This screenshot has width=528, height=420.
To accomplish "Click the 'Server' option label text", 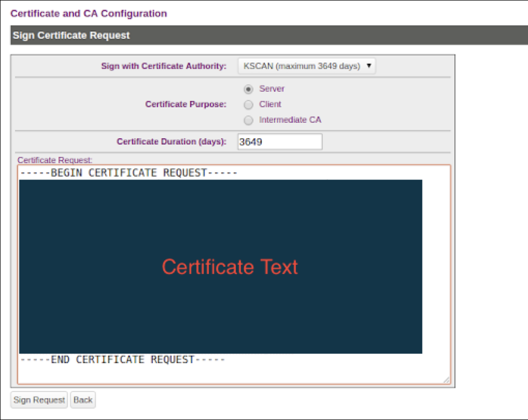I will pyautogui.click(x=272, y=89).
